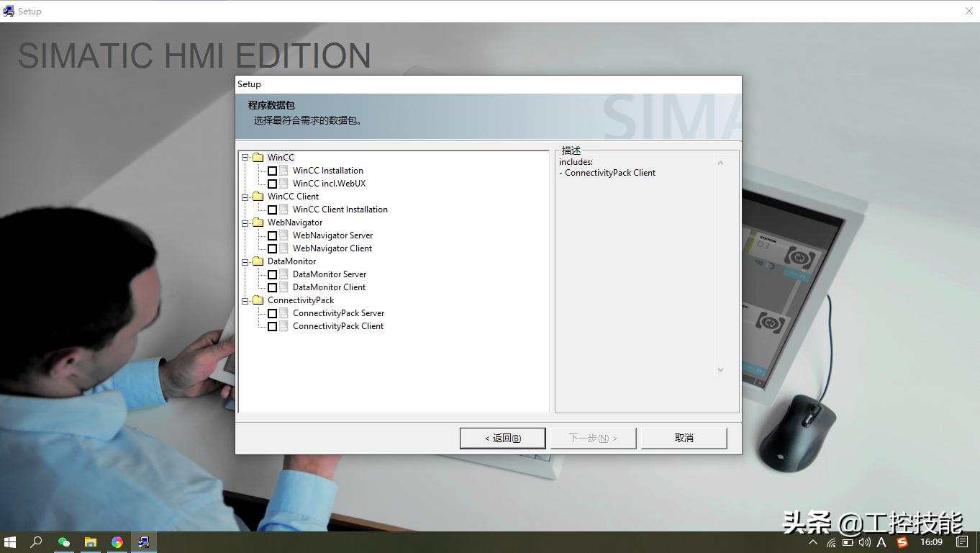Click the scroll-down arrow in the description panel
This screenshot has width=980, height=553.
click(720, 369)
